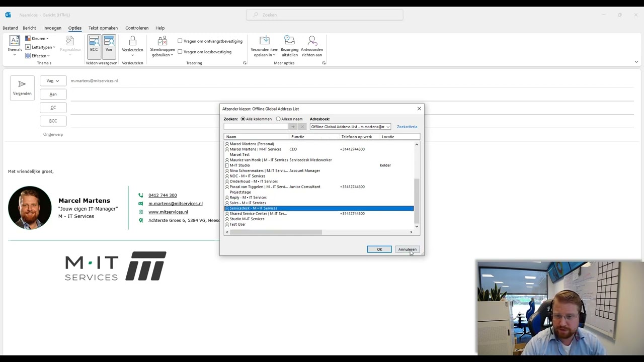Sort by the Naam column header
Screen dimensions: 644x362
[x=257, y=137]
